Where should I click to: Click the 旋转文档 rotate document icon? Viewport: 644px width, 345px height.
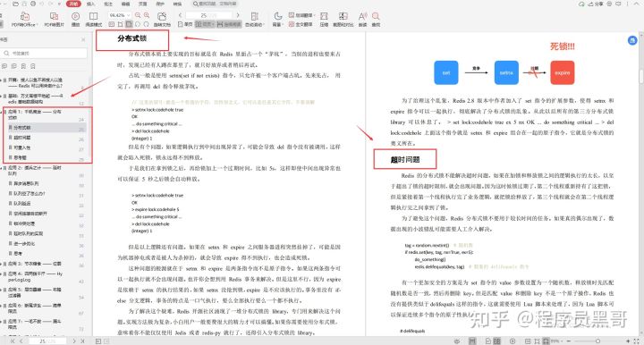(162, 16)
